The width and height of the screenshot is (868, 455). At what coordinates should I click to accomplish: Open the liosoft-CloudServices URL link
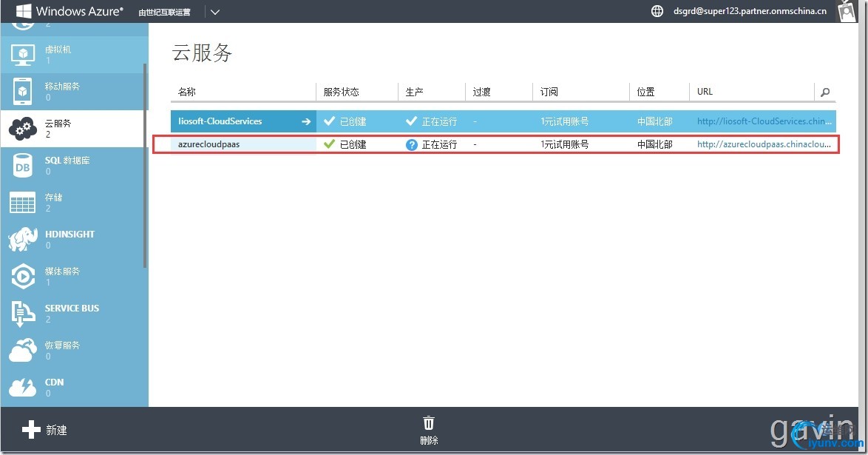pos(764,121)
